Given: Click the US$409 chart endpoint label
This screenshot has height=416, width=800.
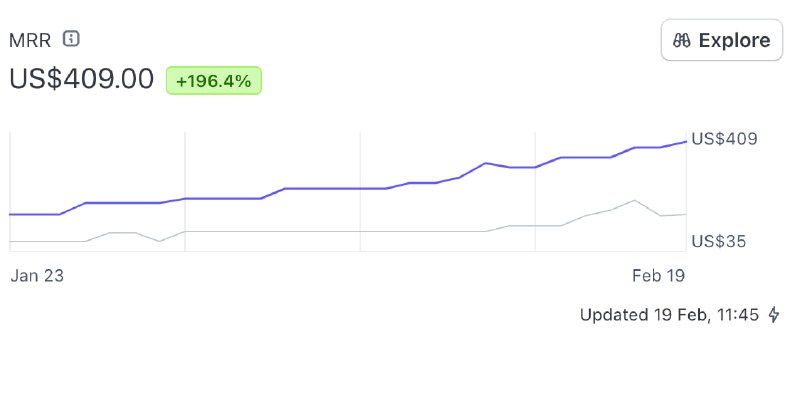Looking at the screenshot, I should tap(724, 139).
